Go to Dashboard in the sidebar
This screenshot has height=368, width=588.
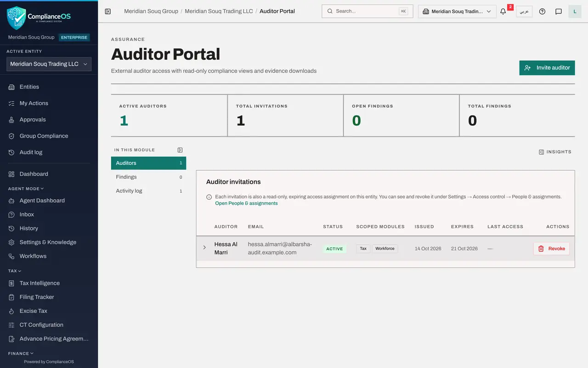[49, 174]
